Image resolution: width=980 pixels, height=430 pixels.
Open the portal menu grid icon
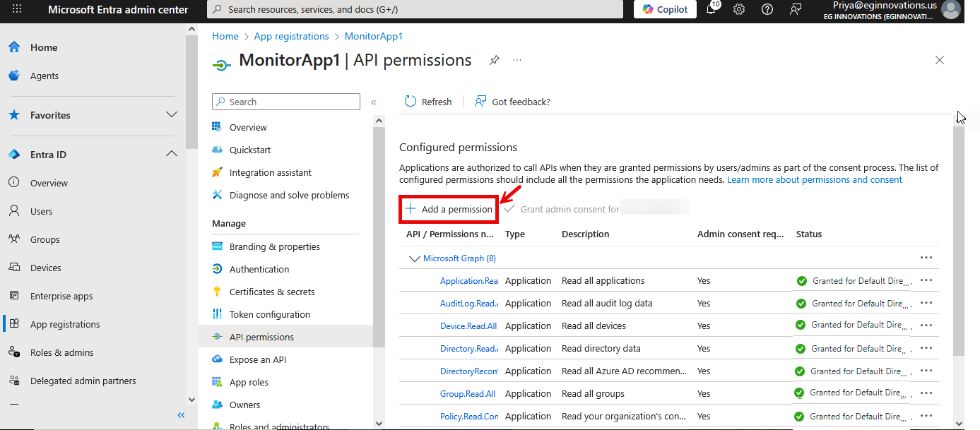click(18, 10)
